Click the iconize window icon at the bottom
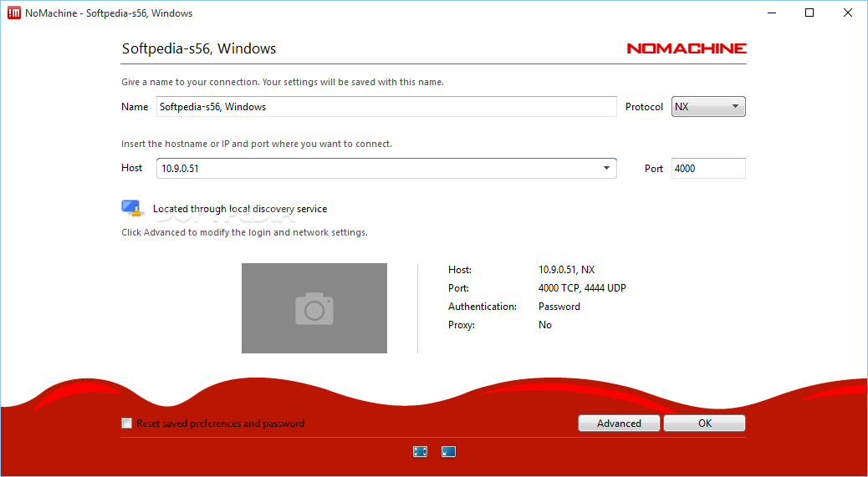The height and width of the screenshot is (477, 868). click(x=448, y=452)
